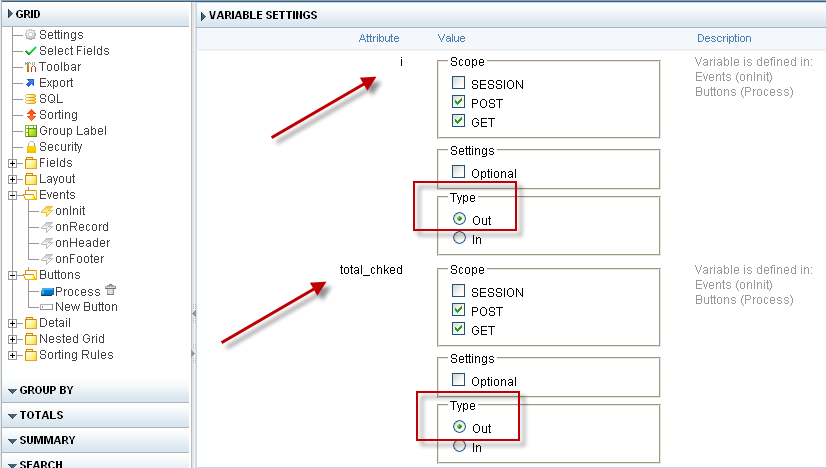Uncheck POST scope for total_chked variable
Screen dimensions: 826x468
tap(459, 311)
